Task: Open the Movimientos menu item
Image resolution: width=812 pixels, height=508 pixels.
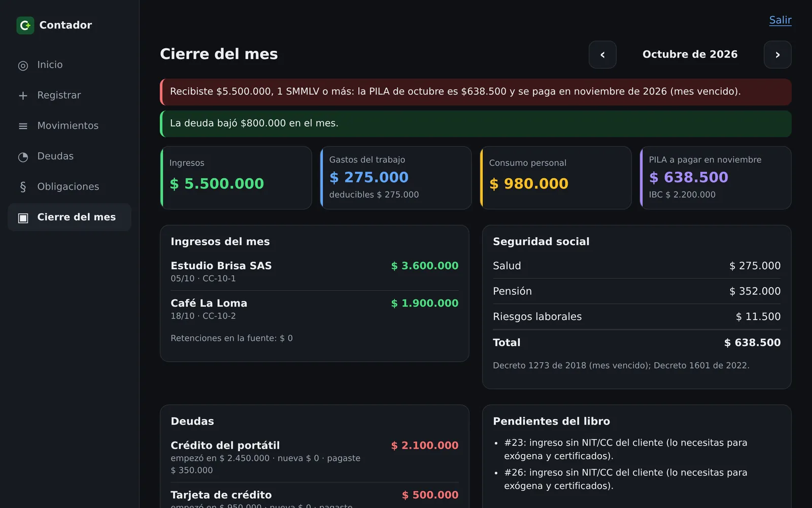Action: (70, 125)
